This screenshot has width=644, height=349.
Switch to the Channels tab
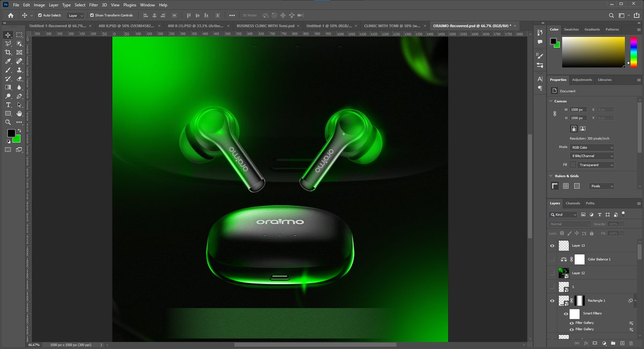click(x=573, y=203)
